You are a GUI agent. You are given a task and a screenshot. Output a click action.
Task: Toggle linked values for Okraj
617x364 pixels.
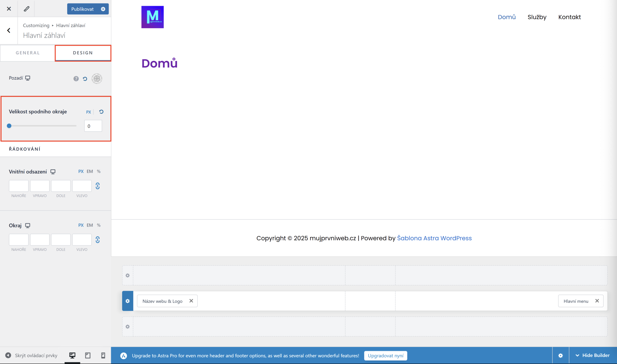pyautogui.click(x=98, y=240)
